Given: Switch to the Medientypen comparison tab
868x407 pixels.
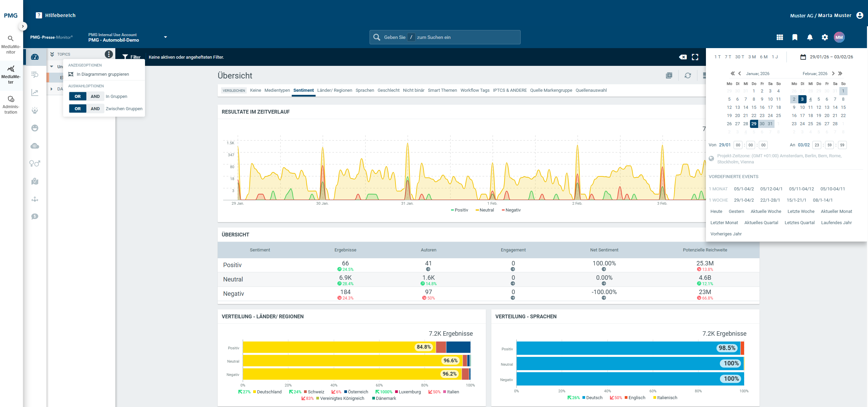Looking at the screenshot, I should (277, 90).
